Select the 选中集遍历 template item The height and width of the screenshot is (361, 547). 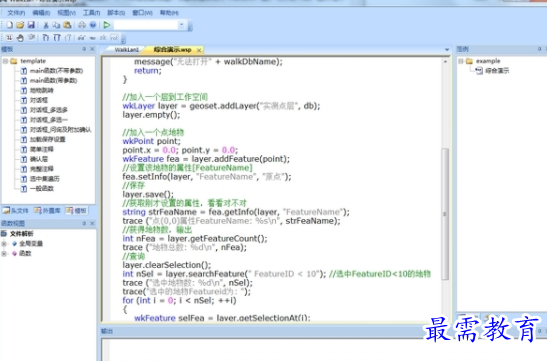click(45, 179)
